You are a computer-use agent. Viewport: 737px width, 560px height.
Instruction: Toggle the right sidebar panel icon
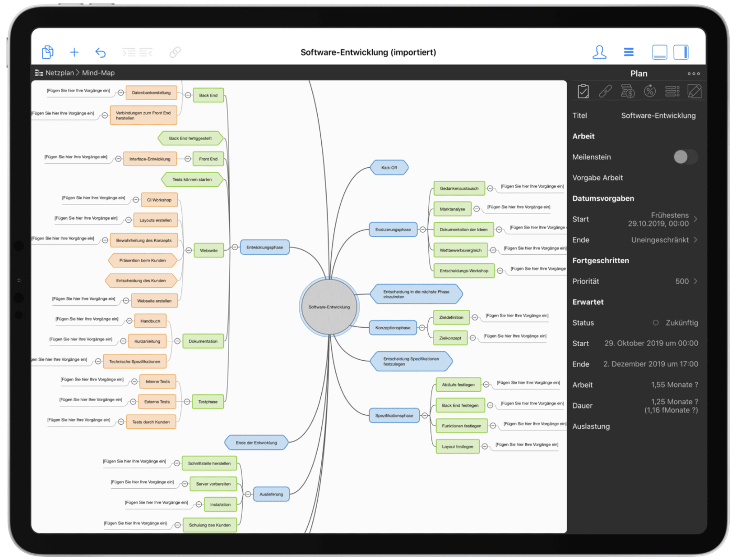681,52
